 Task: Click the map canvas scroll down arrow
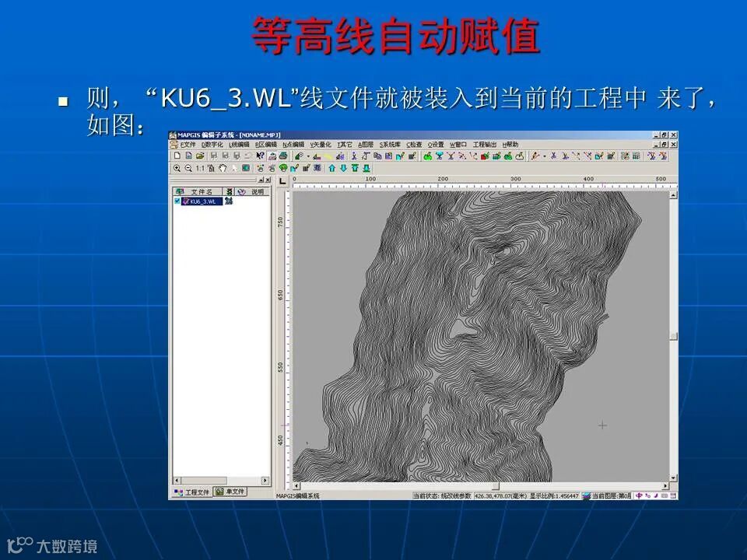point(674,478)
